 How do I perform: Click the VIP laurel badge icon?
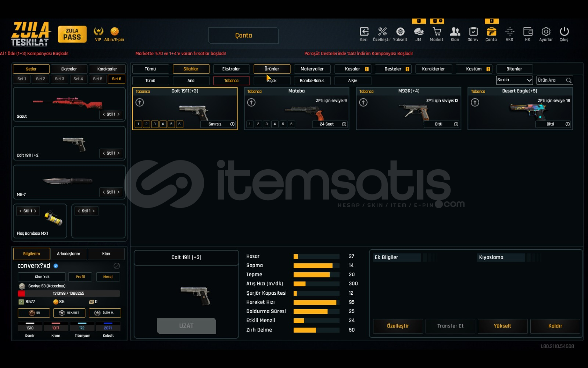click(98, 31)
